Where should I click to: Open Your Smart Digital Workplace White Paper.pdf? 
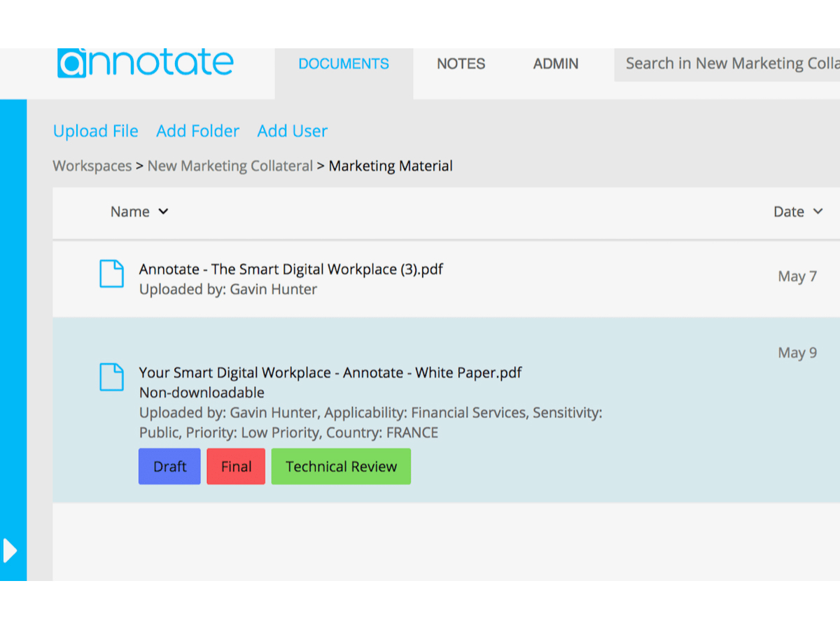[330, 372]
